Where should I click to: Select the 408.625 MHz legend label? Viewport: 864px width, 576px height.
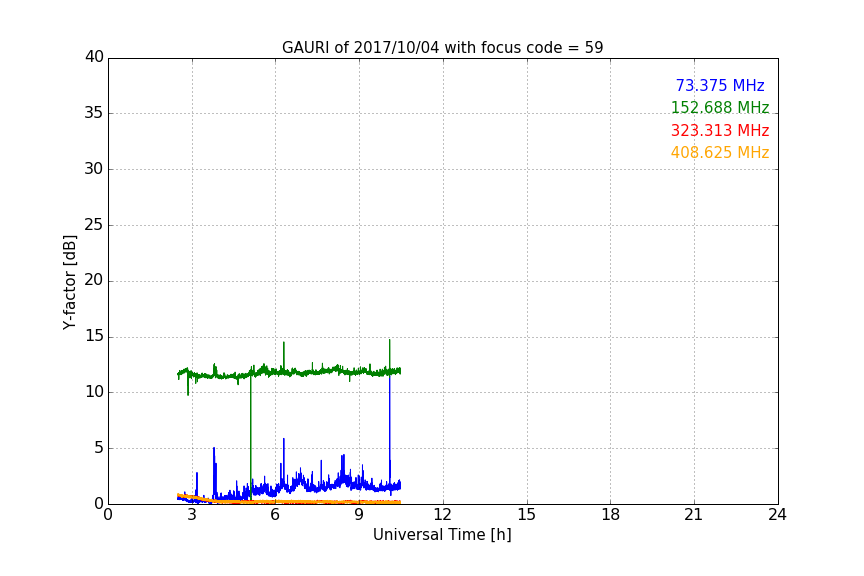(720, 152)
